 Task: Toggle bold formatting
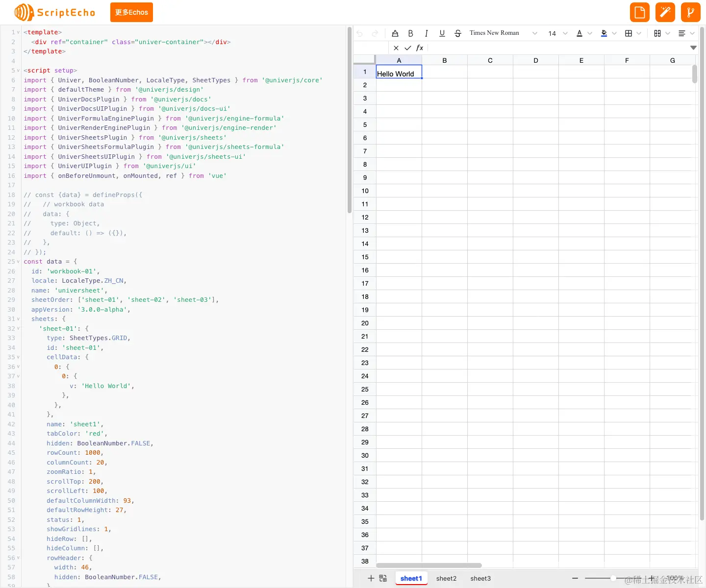click(411, 33)
